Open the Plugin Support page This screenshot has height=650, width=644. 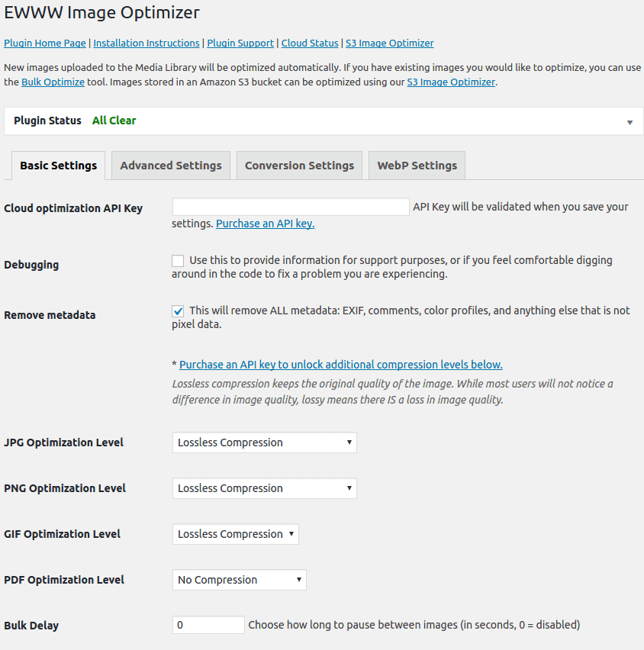point(240,43)
